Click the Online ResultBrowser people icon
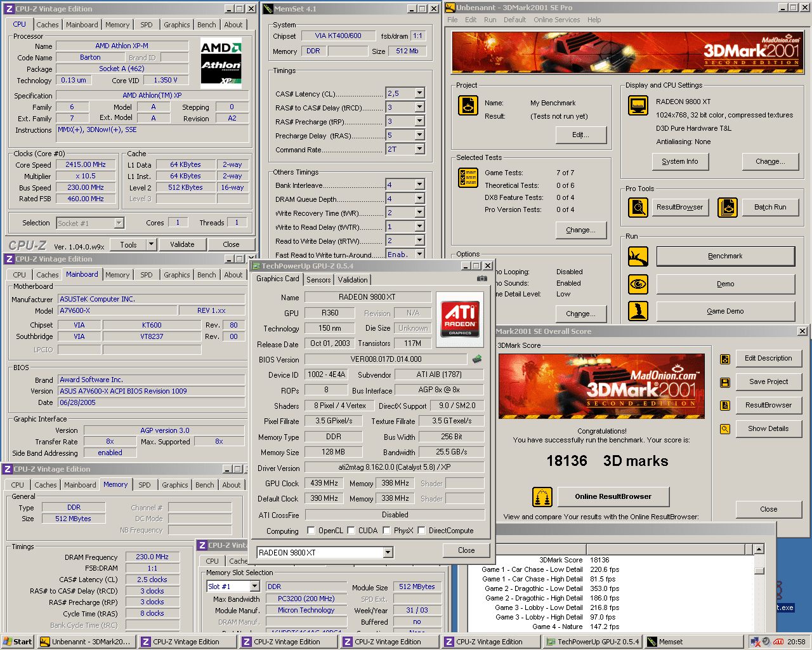 tap(542, 496)
